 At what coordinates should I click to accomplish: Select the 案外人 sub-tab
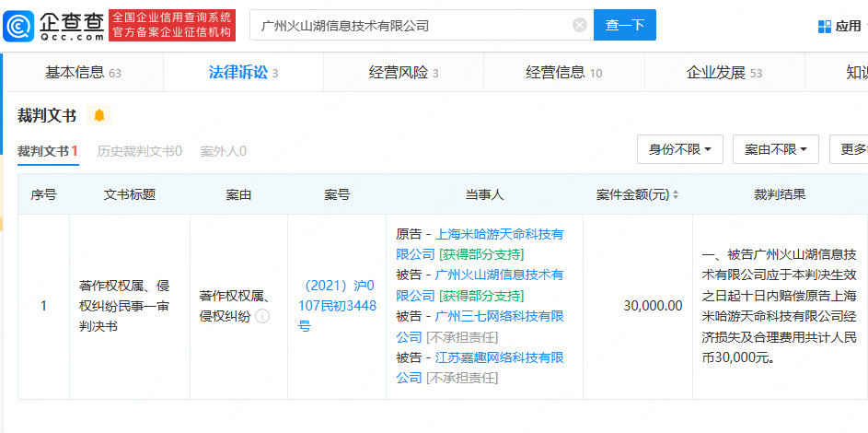223,150
